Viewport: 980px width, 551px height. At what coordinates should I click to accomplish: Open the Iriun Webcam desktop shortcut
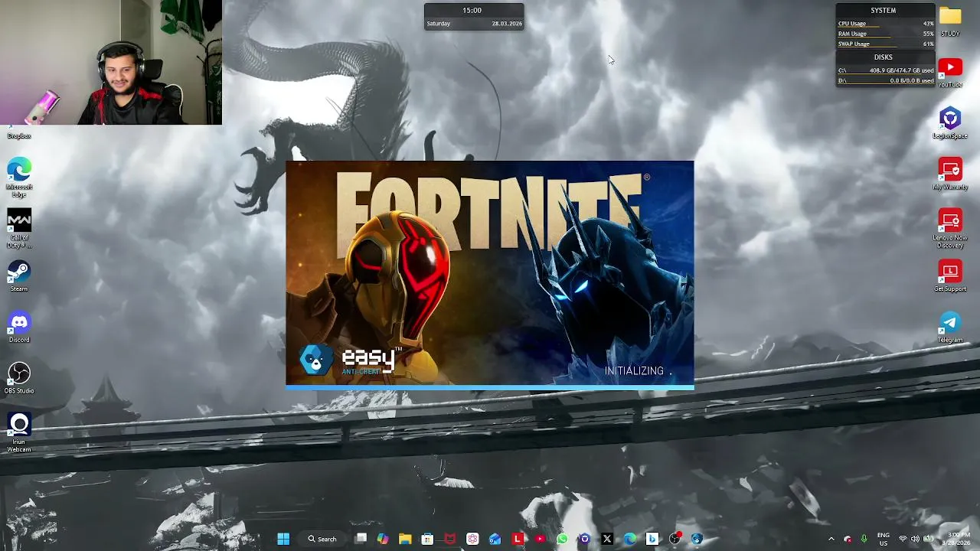point(19,432)
